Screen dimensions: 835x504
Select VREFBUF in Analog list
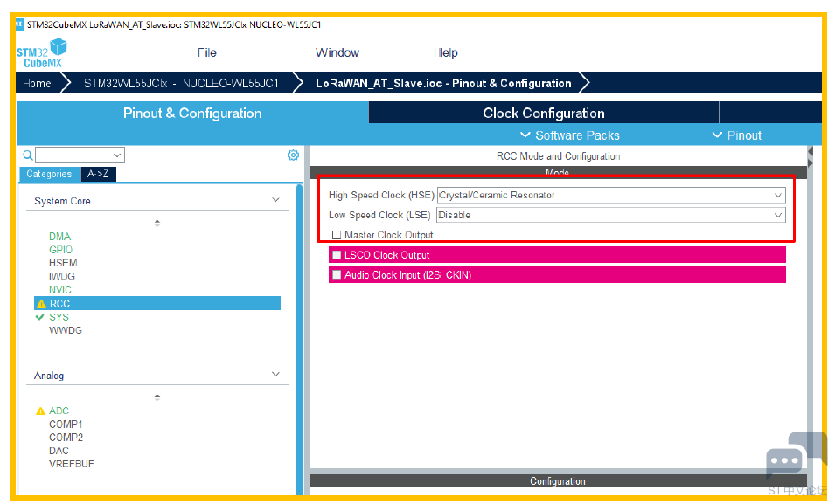(72, 464)
